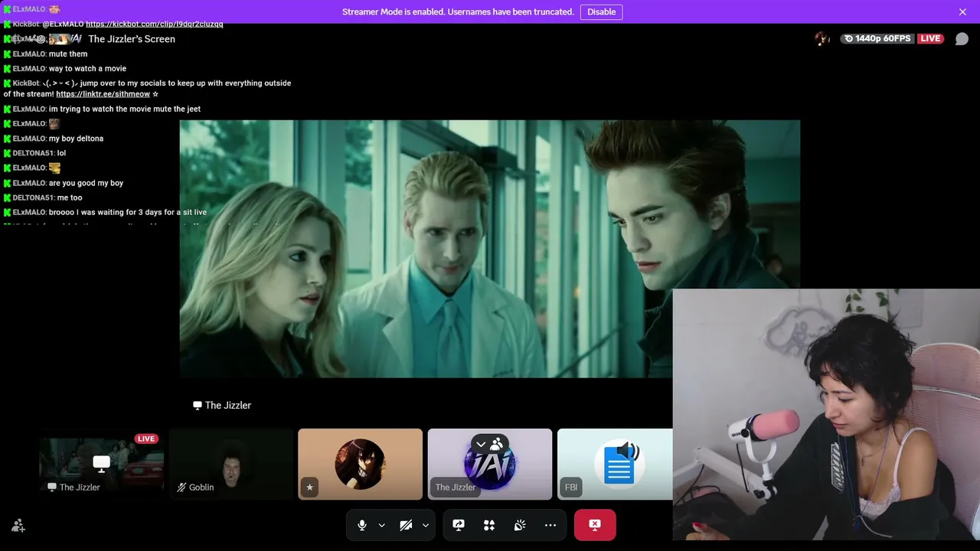Open the microphone input options arrow

(381, 525)
